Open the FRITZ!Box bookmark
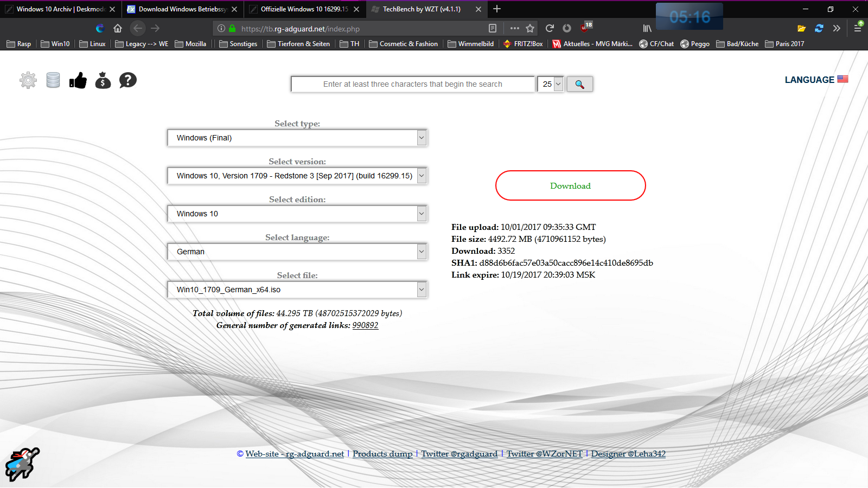The height and width of the screenshot is (488, 868). coord(523,44)
